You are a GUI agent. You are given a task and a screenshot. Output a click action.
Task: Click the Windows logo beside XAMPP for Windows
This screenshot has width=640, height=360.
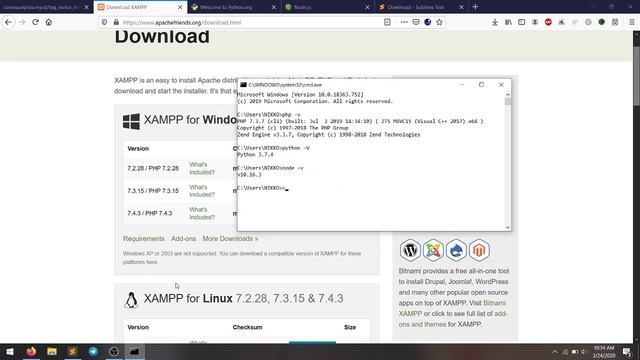[131, 121]
